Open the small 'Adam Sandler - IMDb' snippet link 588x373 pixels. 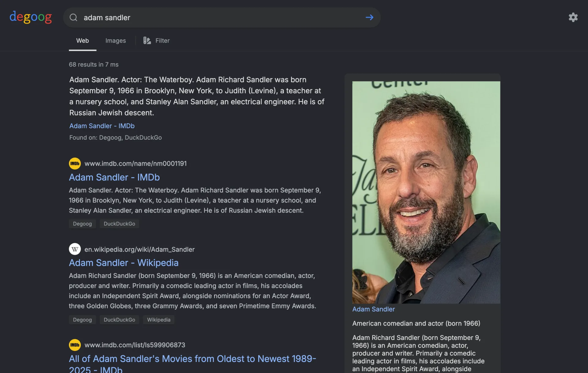click(102, 126)
